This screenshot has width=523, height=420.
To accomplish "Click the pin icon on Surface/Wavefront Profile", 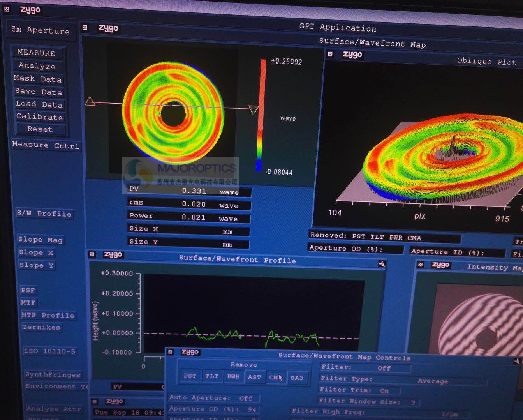I will pyautogui.click(x=382, y=264).
